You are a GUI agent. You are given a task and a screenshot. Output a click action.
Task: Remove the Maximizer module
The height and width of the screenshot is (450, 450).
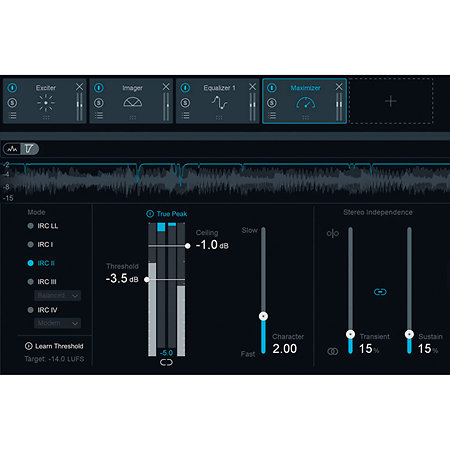tap(339, 87)
